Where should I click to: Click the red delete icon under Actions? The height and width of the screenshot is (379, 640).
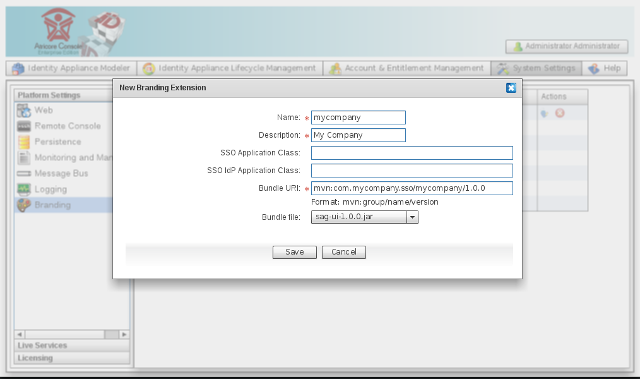click(560, 113)
